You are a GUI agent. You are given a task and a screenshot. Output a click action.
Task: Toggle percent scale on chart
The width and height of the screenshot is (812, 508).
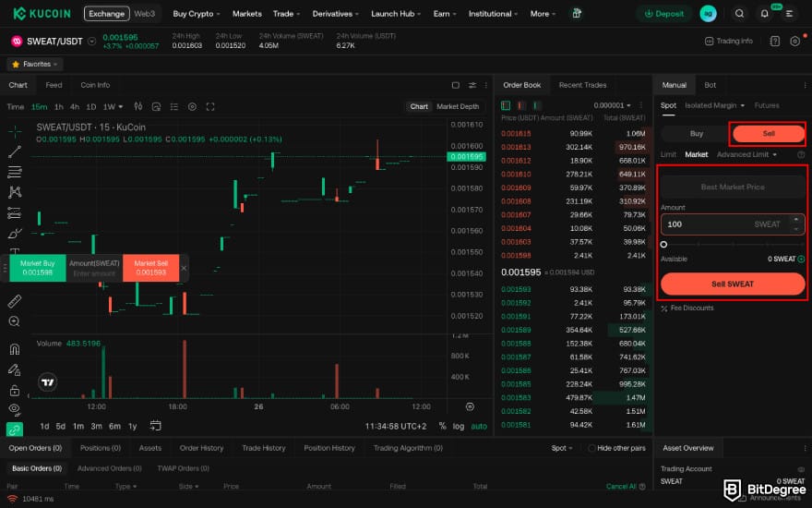[442, 426]
